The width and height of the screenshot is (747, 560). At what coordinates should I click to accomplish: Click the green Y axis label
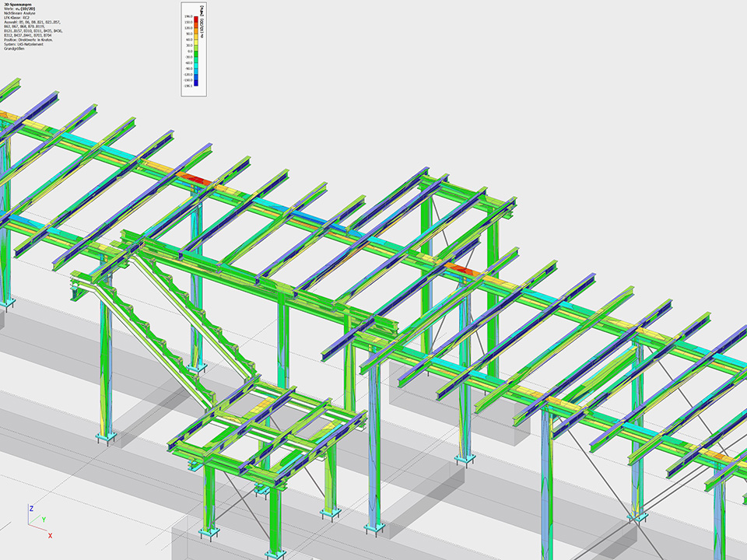[44, 519]
